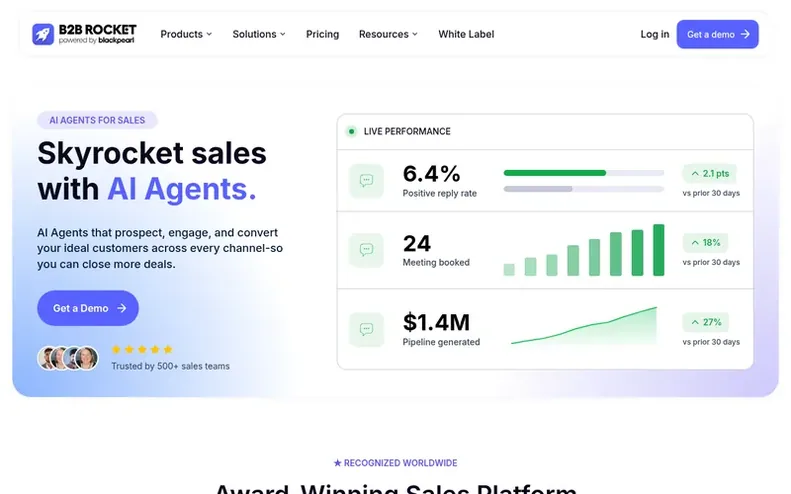Image resolution: width=791 pixels, height=494 pixels.
Task: Click the green positive reply rate progress bar
Action: click(554, 173)
